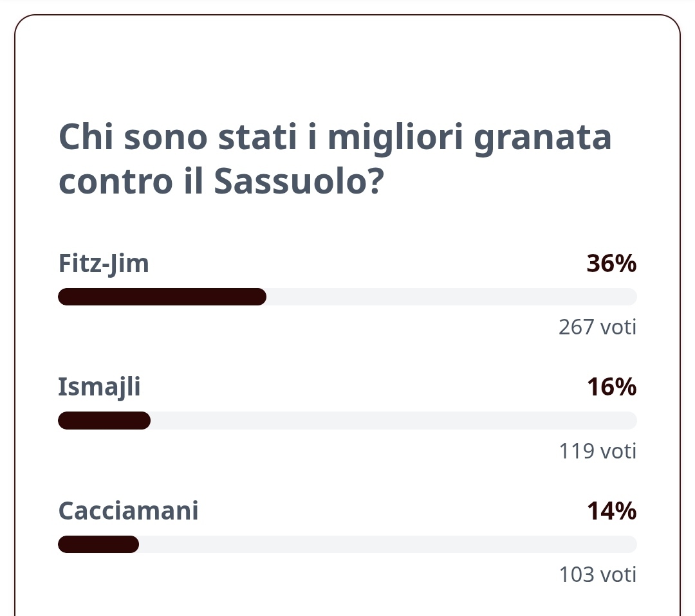This screenshot has height=616, width=695.
Task: Open the 103 voti count
Action: coord(597,575)
